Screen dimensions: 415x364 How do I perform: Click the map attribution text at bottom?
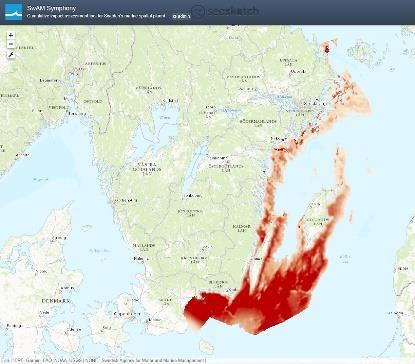pos(104,360)
